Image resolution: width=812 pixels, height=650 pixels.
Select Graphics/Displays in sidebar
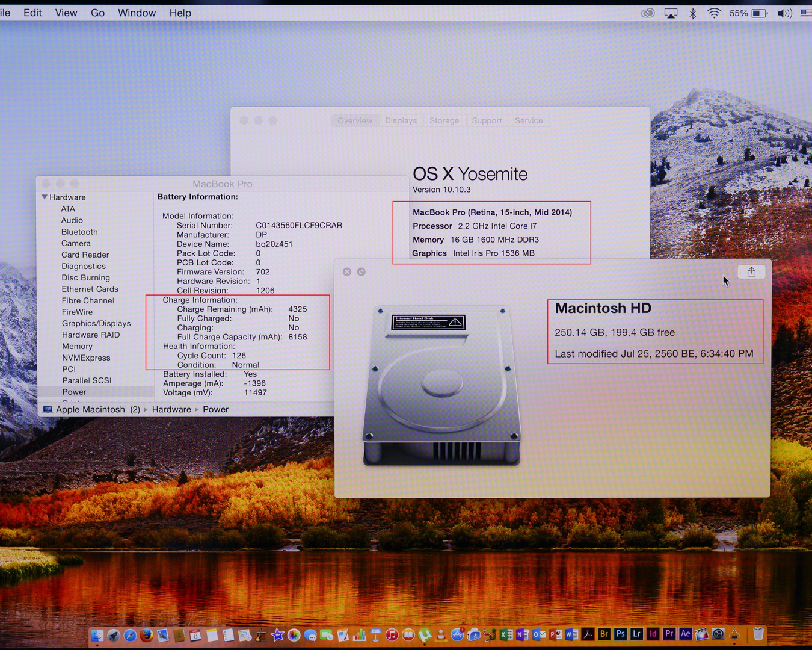point(96,323)
